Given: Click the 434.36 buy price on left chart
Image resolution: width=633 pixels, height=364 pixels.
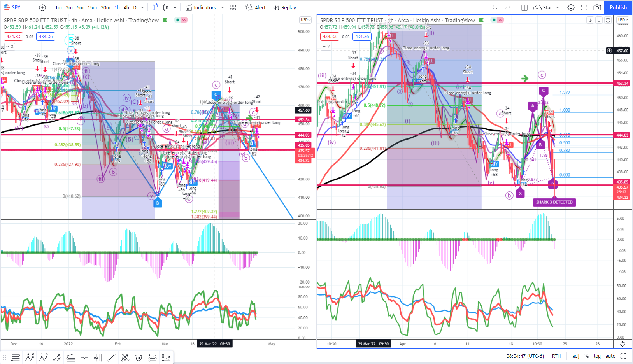Looking at the screenshot, I should (x=46, y=37).
